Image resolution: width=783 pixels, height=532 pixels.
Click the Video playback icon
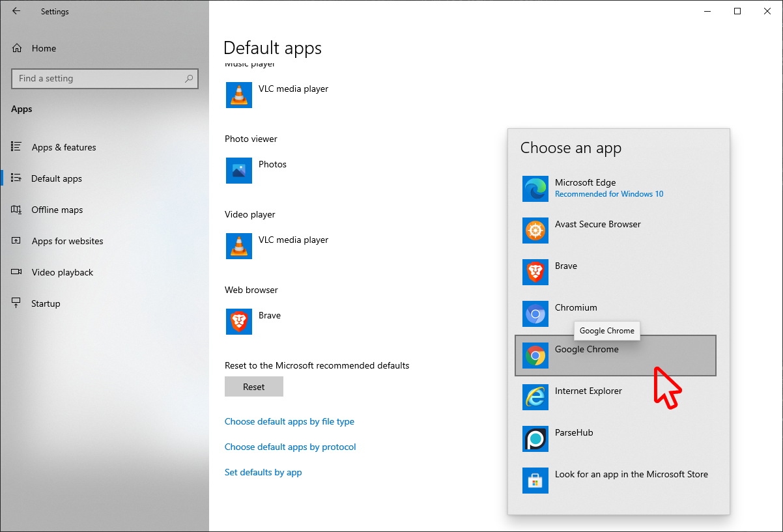[x=17, y=272]
